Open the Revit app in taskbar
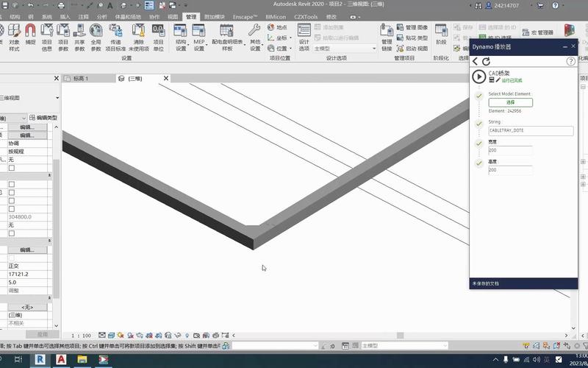Screen dimensions: 588x368 click(x=40, y=359)
